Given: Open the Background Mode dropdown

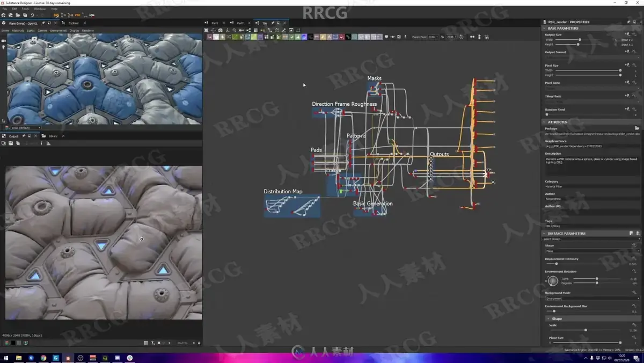Looking at the screenshot, I should tap(592, 298).
